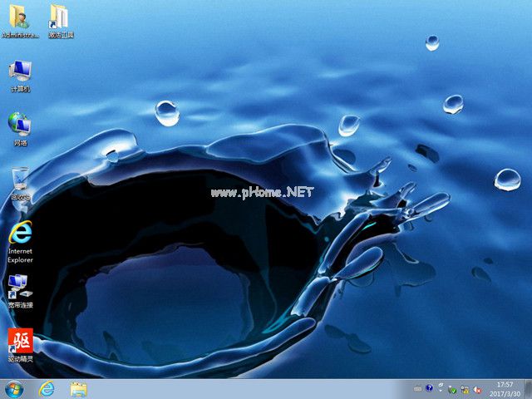Select the red 驱动精灵 shortcut icon
Screen dimensions: 532x399
pos(20,345)
